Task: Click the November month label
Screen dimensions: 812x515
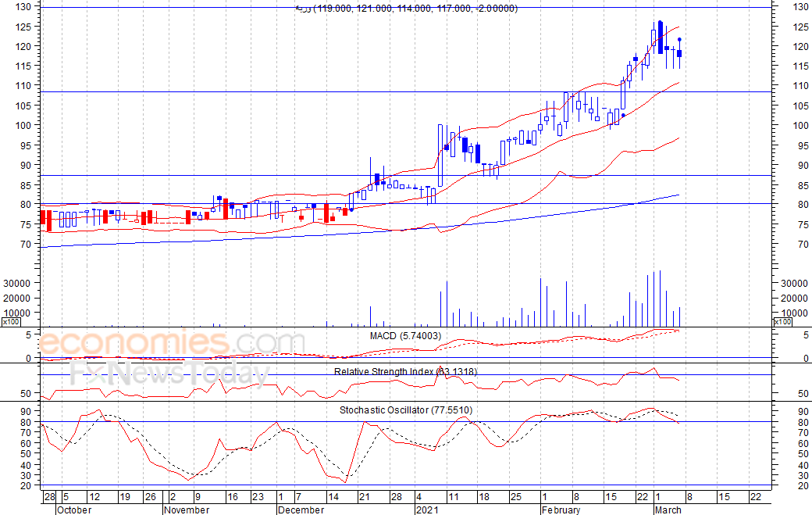Action: tap(187, 510)
